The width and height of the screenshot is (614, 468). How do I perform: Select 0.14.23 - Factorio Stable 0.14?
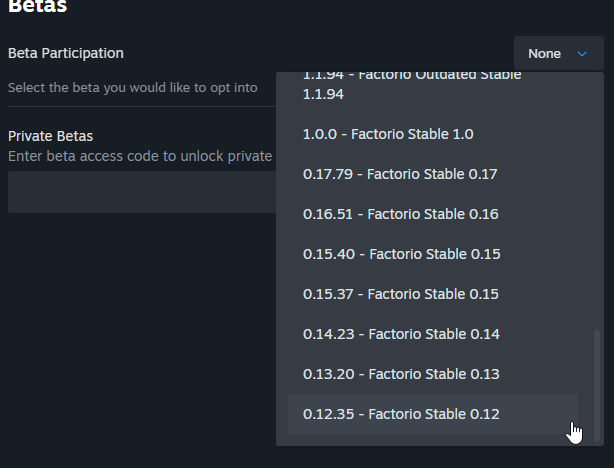coord(401,334)
